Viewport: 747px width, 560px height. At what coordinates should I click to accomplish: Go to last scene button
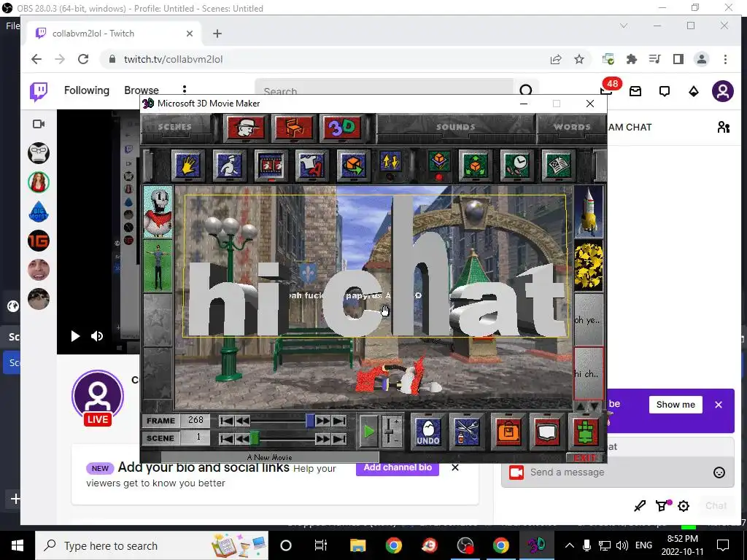339,438
